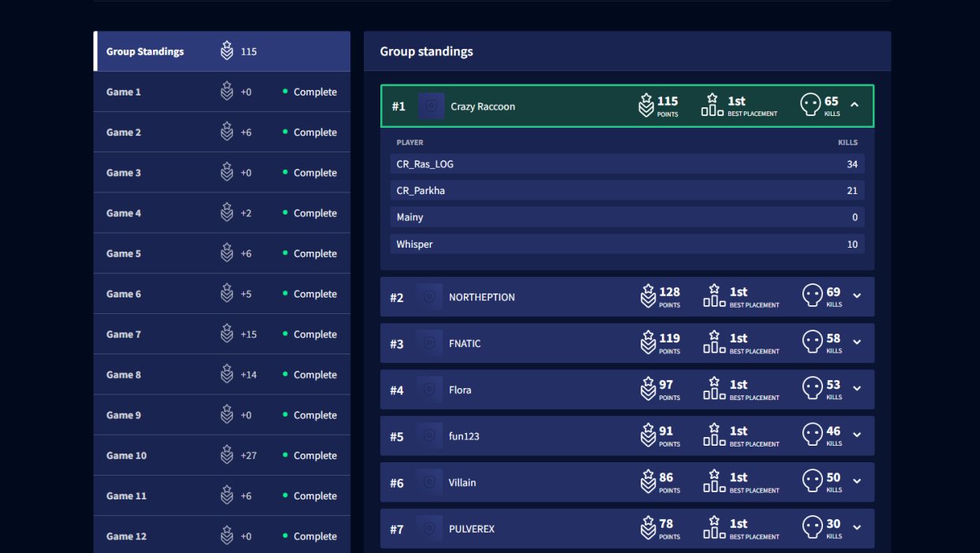Click the Flora team logo
The width and height of the screenshot is (980, 553).
click(x=429, y=390)
